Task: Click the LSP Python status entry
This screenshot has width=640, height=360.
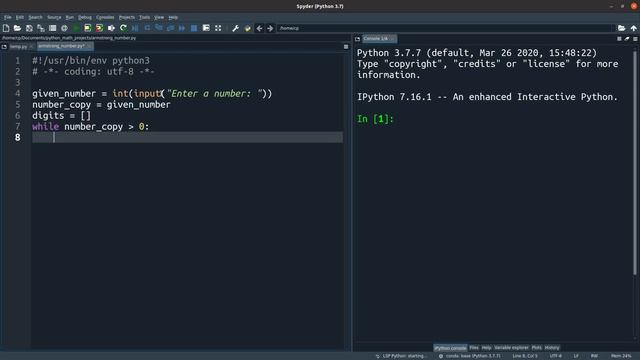Action: pos(401,356)
